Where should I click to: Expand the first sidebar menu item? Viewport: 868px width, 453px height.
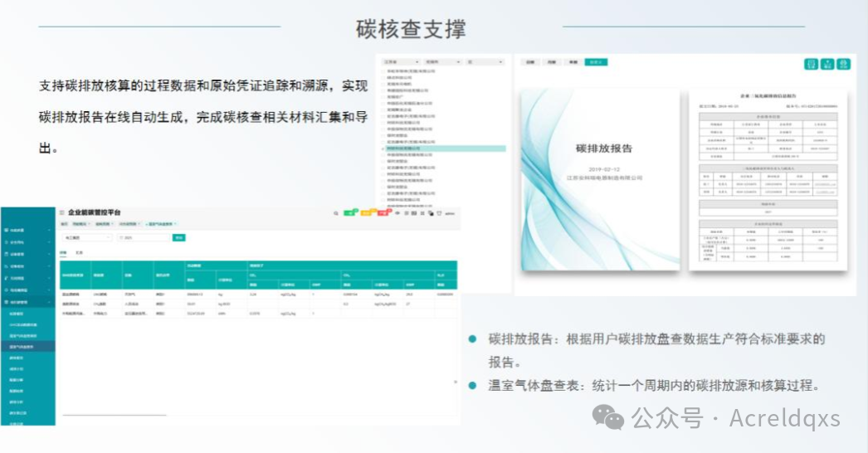27,230
